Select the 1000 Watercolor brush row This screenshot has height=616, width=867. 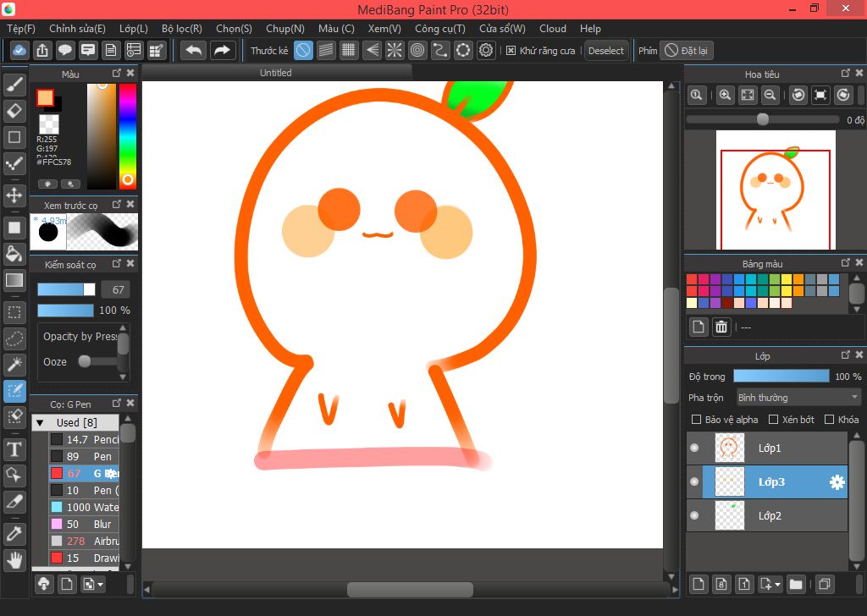click(x=84, y=507)
